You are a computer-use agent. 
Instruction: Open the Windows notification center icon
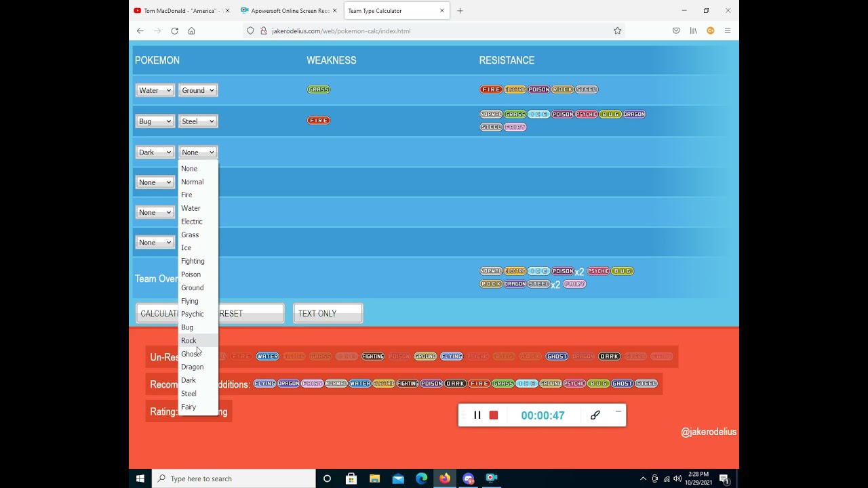pos(724,479)
